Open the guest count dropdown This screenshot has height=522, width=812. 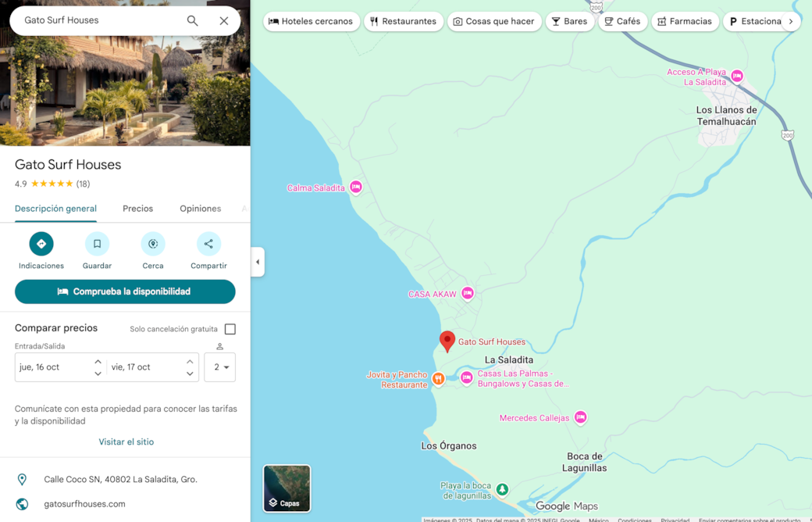pos(219,367)
